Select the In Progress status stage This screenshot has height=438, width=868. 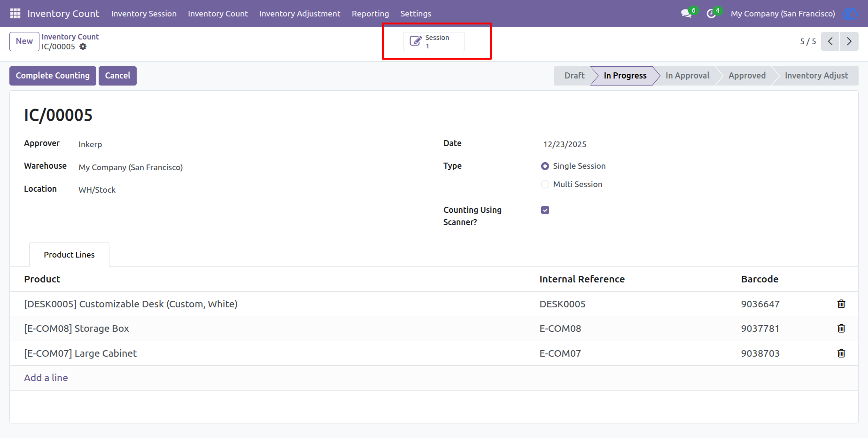click(x=625, y=76)
